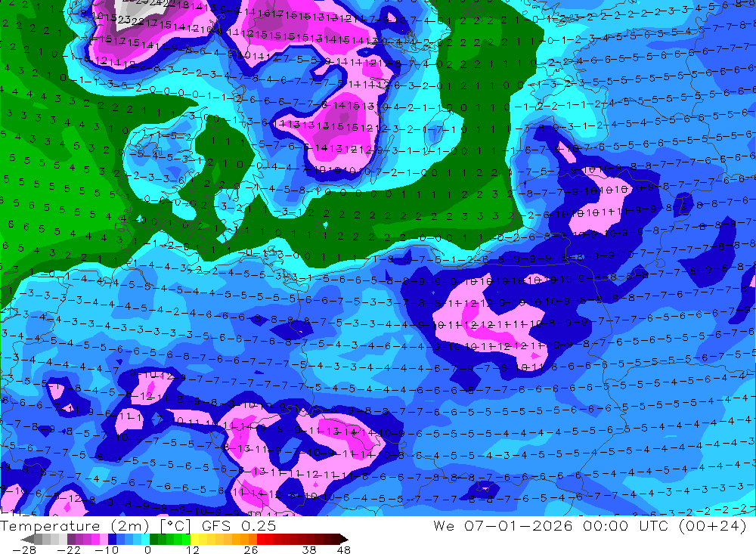Viewport: 756px width, 554px height.
Task: Click the "GFS 0.25" model label
Action: pyautogui.click(x=239, y=525)
